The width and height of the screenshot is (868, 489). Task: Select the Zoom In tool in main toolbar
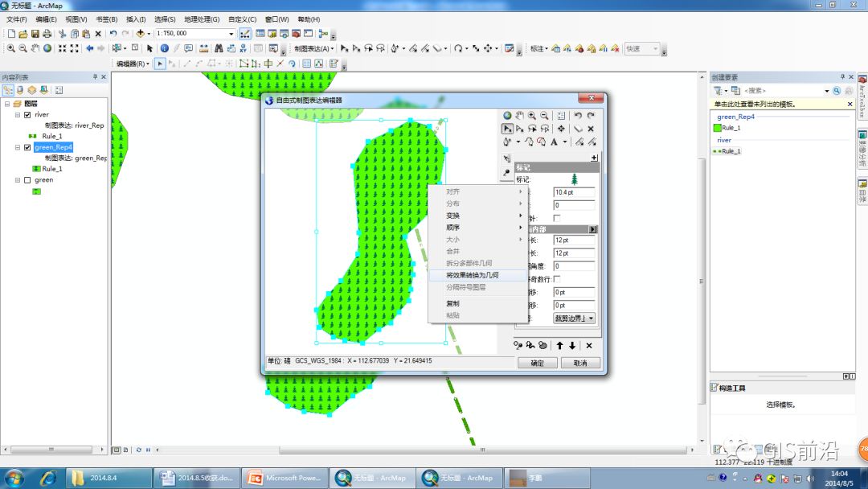tap(11, 49)
